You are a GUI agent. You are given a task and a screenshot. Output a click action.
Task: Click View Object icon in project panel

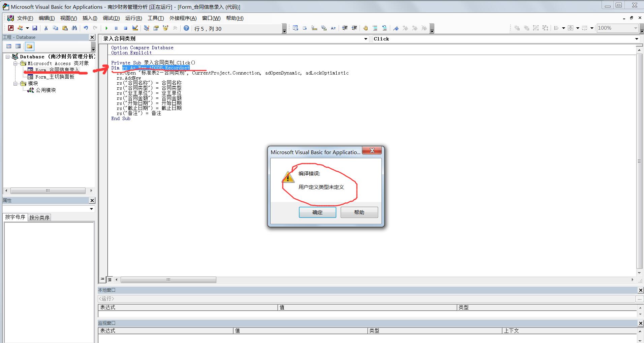[18, 46]
